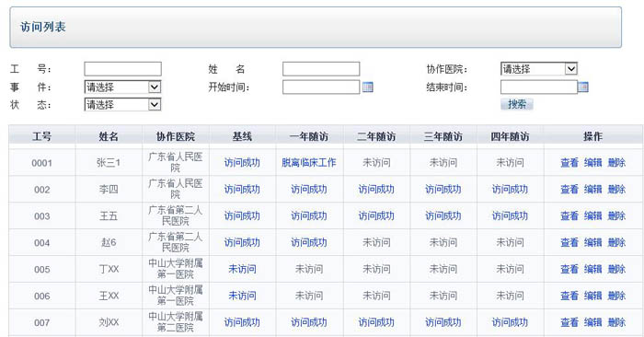Open 基线 访问成功 link for 李四
Image resolution: width=644 pixels, height=337 pixels.
click(242, 190)
